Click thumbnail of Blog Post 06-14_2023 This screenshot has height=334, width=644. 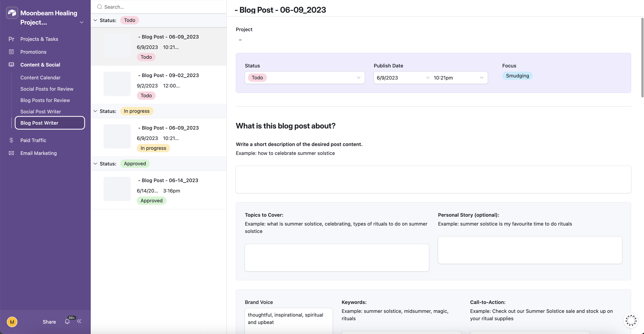117,189
